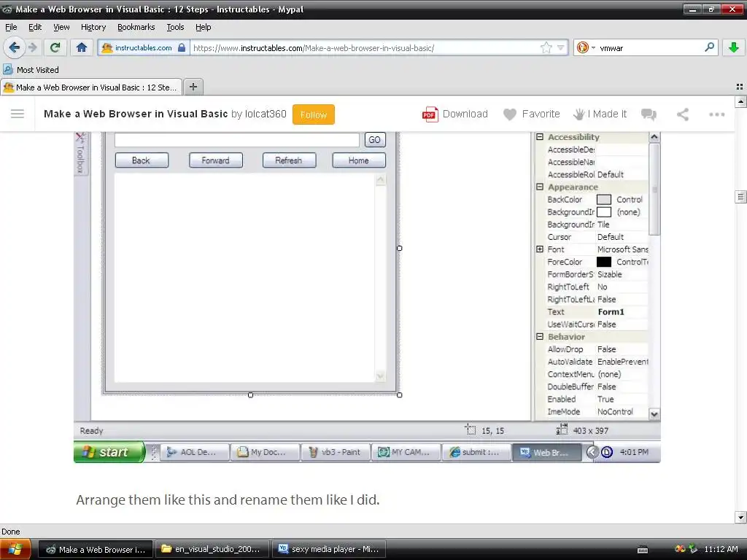Reload the page with the refresh icon
The height and width of the screenshot is (560, 747).
[55, 47]
